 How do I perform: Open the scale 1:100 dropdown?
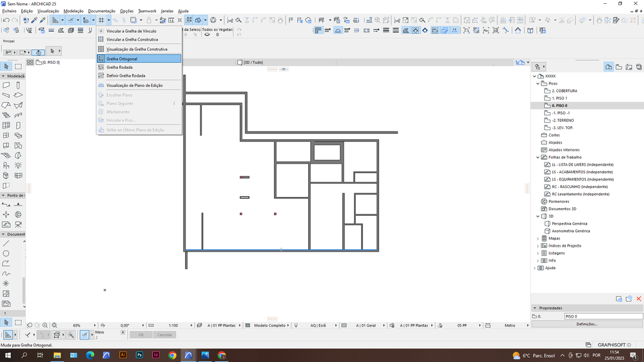[191, 325]
